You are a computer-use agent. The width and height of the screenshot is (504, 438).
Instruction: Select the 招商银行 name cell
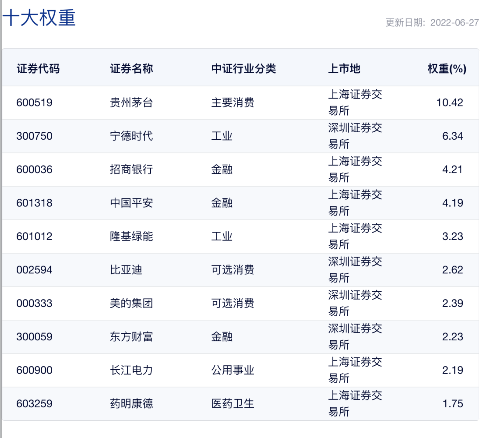131,169
